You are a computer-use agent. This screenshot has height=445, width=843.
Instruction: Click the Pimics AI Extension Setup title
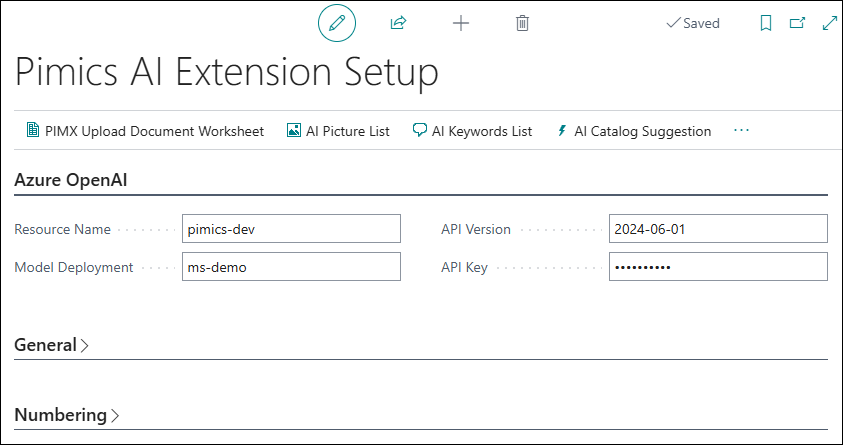click(226, 71)
